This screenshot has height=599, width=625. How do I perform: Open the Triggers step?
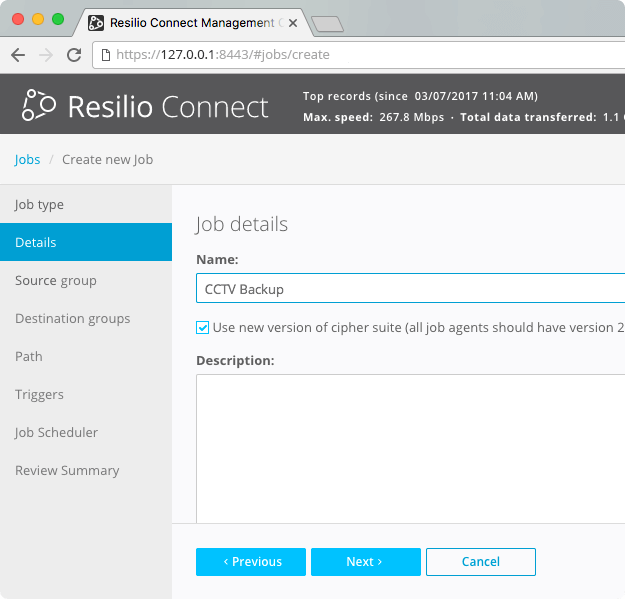[86, 395]
